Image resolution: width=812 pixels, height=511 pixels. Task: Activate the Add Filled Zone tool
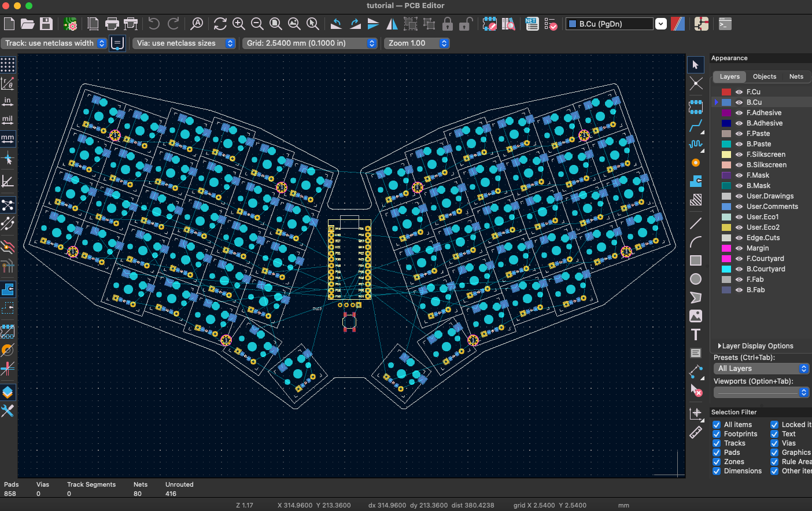tap(696, 181)
